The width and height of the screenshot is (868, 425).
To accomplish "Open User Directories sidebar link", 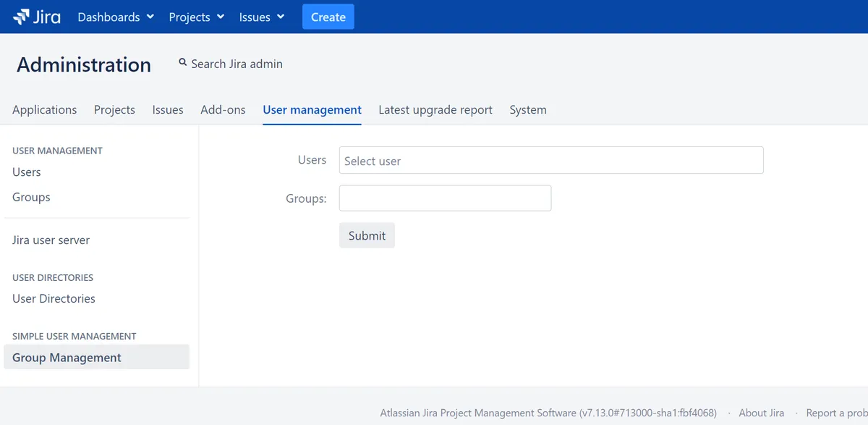I will tap(54, 298).
